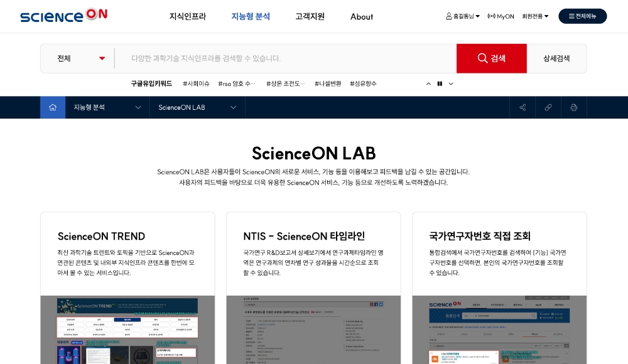This screenshot has width=628, height=364.
Task: Open the MyON link
Action: tap(501, 16)
